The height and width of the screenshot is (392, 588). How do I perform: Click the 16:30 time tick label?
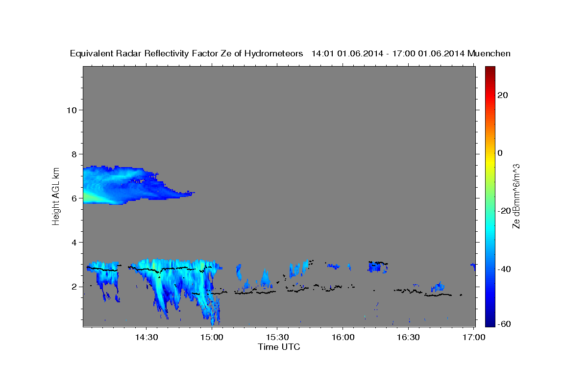click(408, 337)
